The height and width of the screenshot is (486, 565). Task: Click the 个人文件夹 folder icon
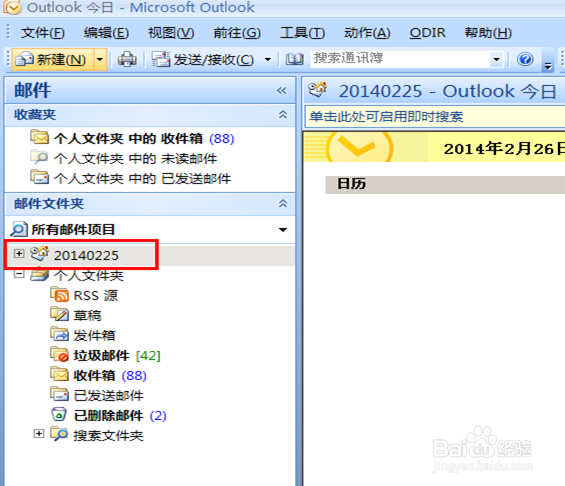coord(39,275)
